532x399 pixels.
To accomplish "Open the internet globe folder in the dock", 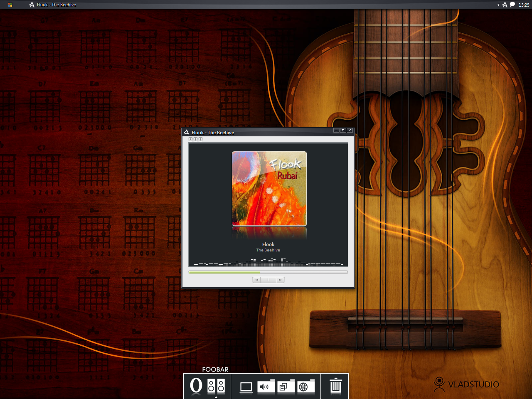I will click(306, 387).
